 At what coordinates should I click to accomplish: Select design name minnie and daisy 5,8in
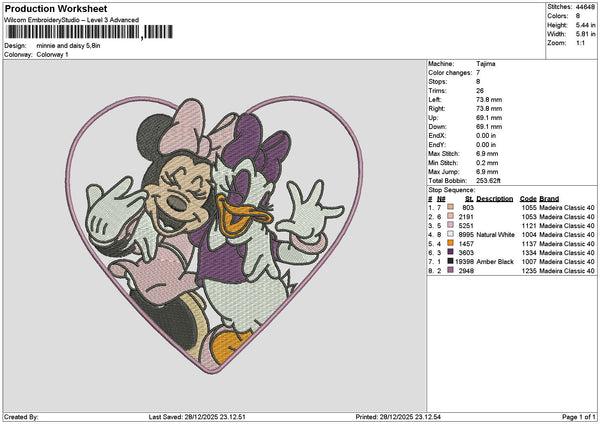tap(68, 46)
